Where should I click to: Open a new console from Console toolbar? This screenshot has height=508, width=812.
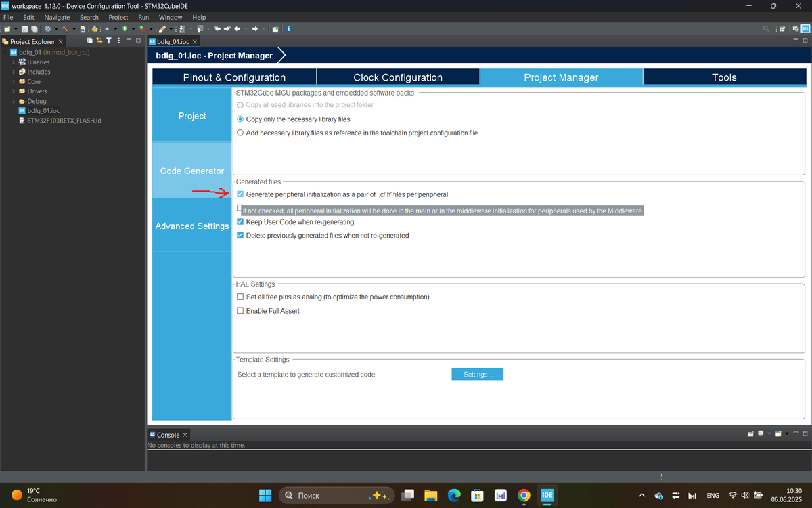(x=778, y=434)
